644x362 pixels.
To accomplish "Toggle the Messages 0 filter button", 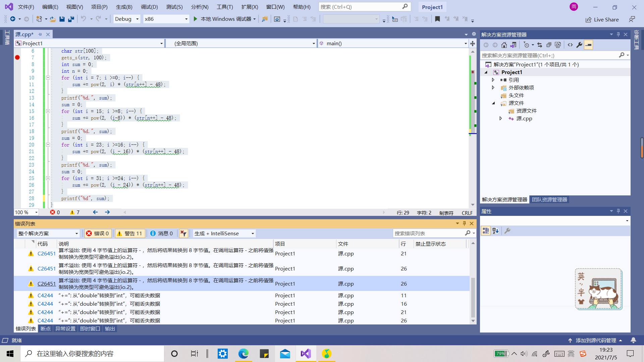I will [161, 234].
